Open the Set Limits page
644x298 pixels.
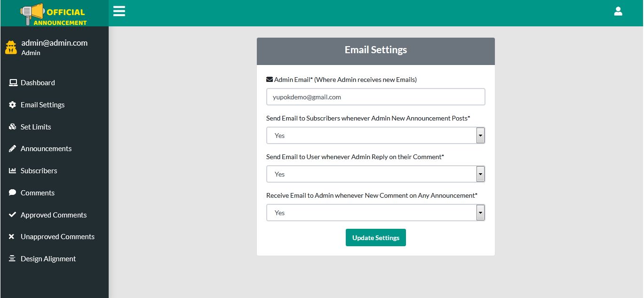(36, 127)
